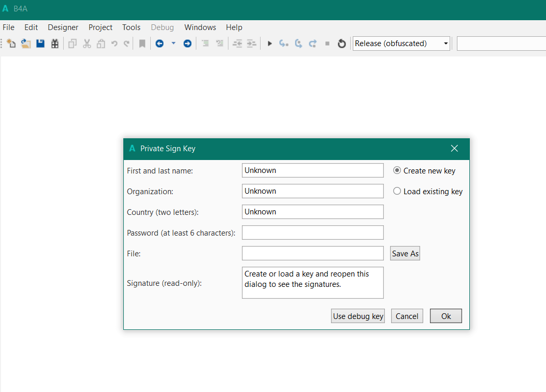Click the New project toolbar icon
This screenshot has width=546, height=392.
pyautogui.click(x=11, y=43)
